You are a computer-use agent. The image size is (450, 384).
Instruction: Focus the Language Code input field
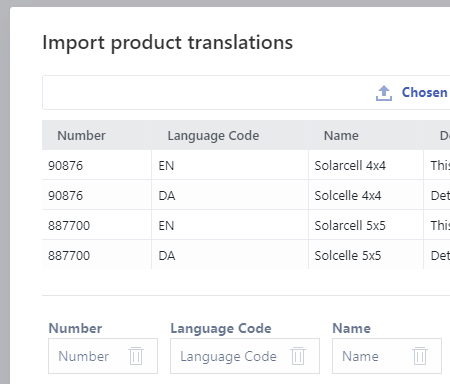(x=245, y=356)
